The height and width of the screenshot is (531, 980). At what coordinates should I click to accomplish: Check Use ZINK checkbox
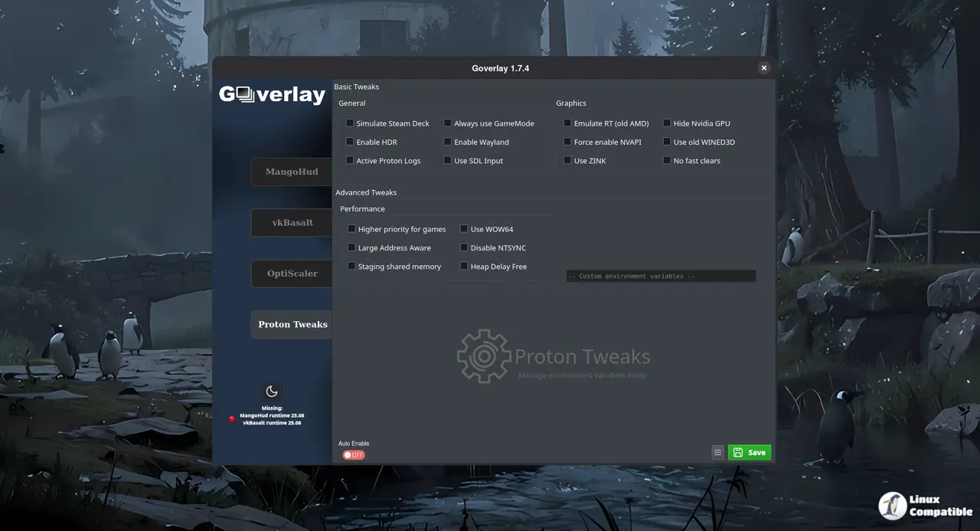coord(567,161)
